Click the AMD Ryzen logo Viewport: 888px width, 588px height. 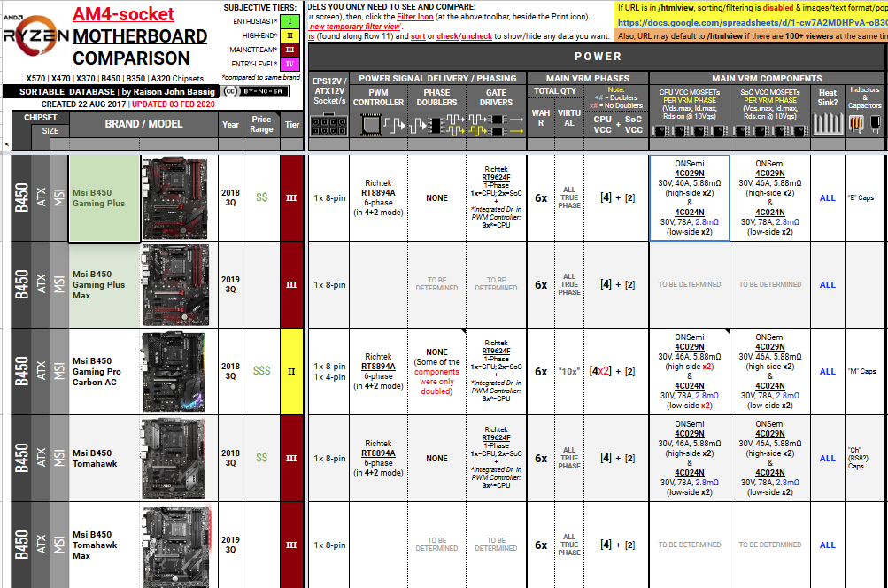point(35,35)
